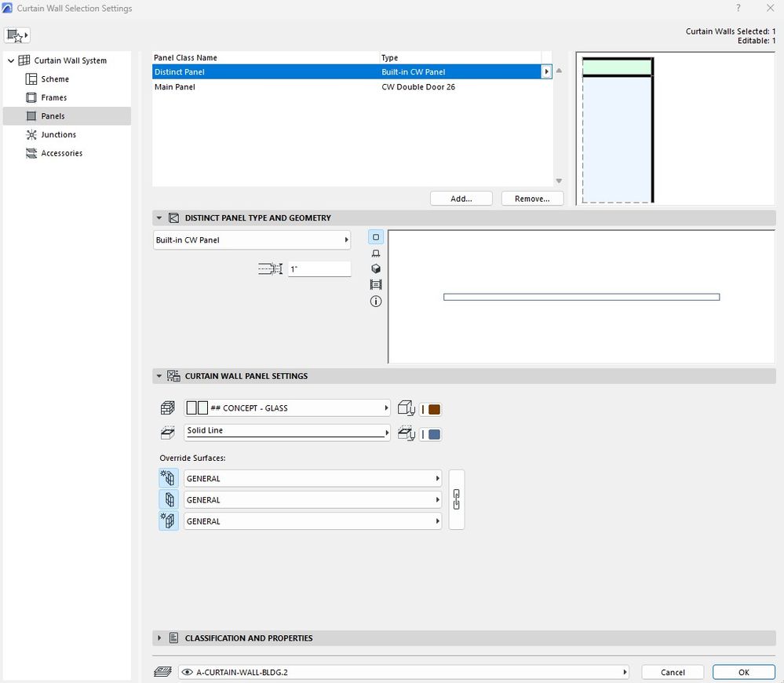Toggle the outside surface override
Screen dimensions: 784x683
[x=169, y=479]
